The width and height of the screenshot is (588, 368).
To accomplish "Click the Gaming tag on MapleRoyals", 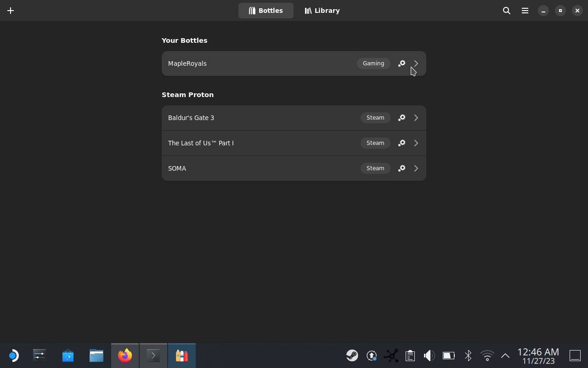I will 373,63.
